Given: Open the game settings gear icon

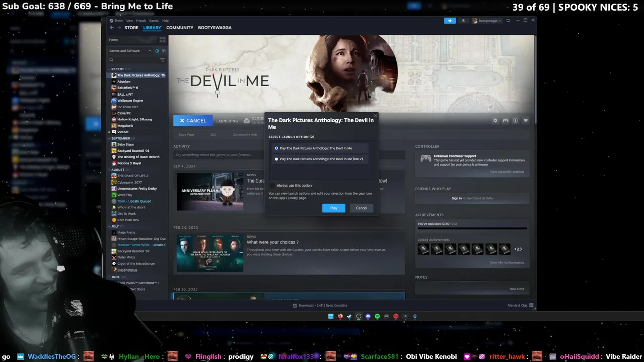Looking at the screenshot, I should [495, 121].
